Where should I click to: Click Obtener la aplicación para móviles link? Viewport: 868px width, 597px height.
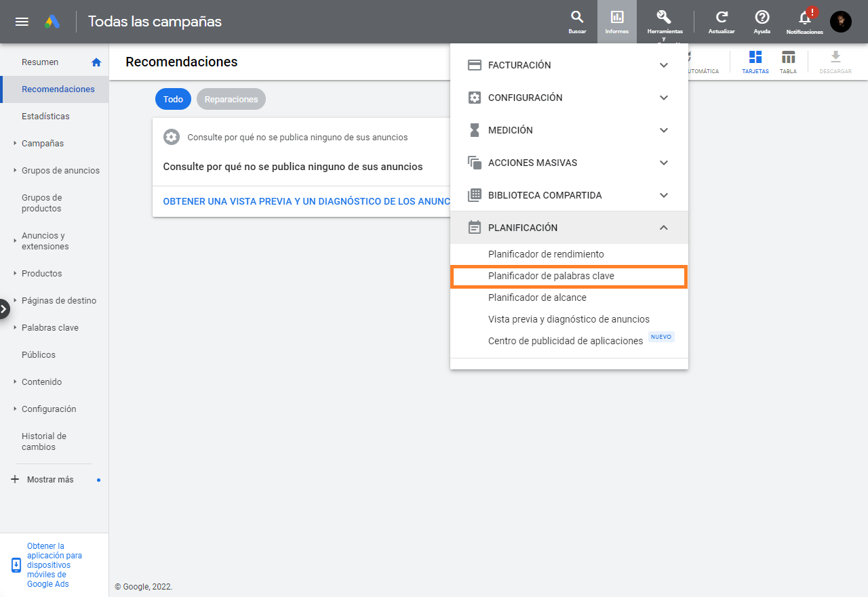point(54,564)
